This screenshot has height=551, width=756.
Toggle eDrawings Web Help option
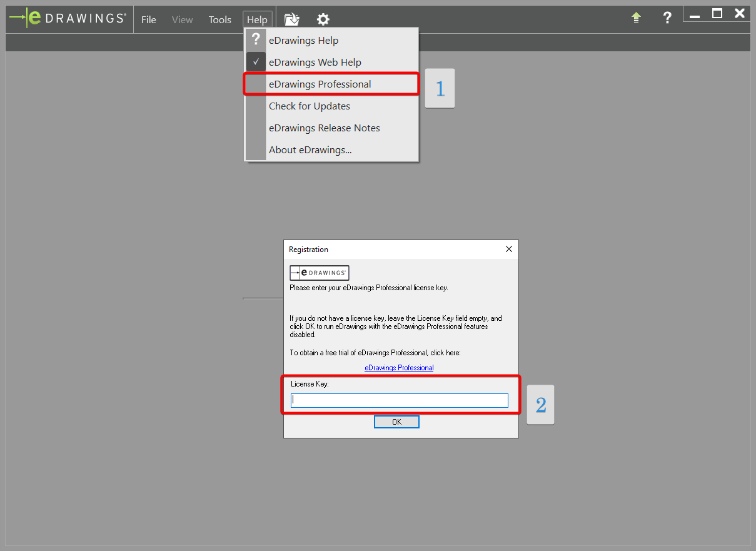pyautogui.click(x=331, y=63)
